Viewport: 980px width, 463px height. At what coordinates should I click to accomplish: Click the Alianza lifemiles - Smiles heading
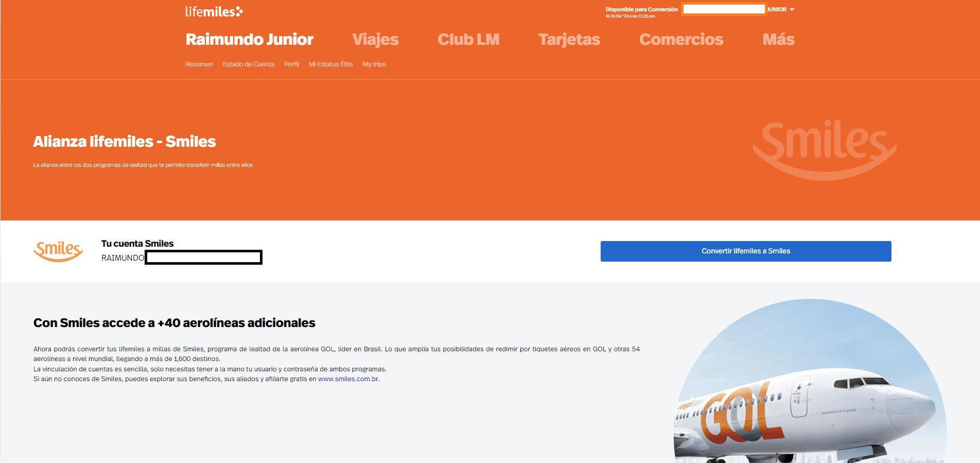coord(125,142)
